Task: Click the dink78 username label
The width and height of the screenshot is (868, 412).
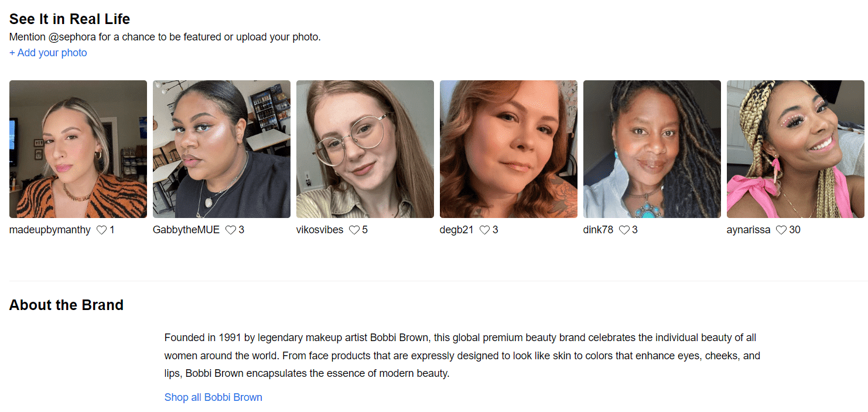Action: pyautogui.click(x=598, y=230)
